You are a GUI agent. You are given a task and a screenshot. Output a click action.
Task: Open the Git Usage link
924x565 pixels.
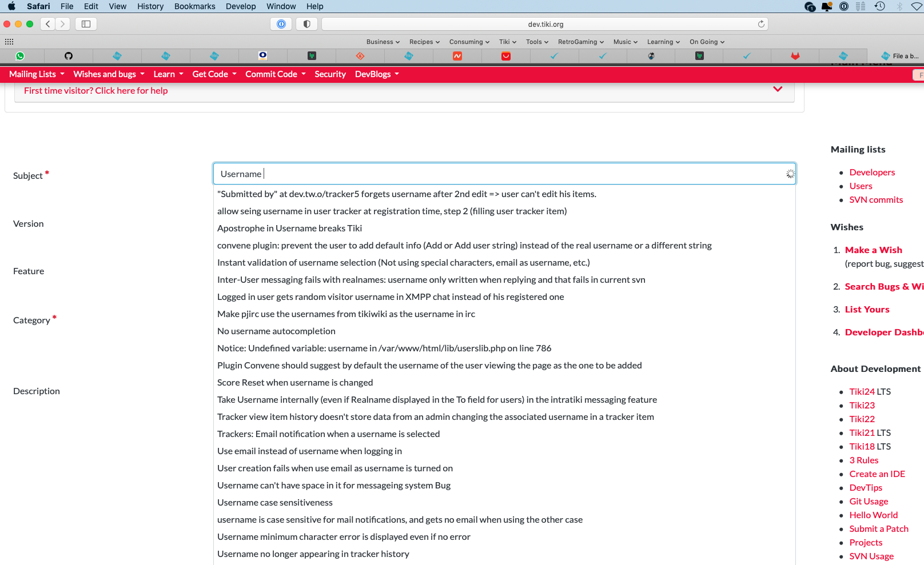869,502
